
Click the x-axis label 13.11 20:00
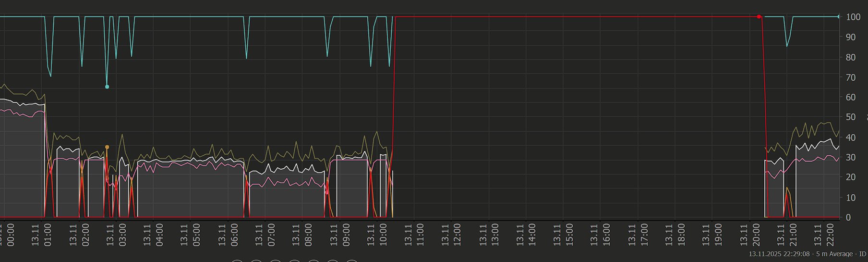[x=749, y=235]
